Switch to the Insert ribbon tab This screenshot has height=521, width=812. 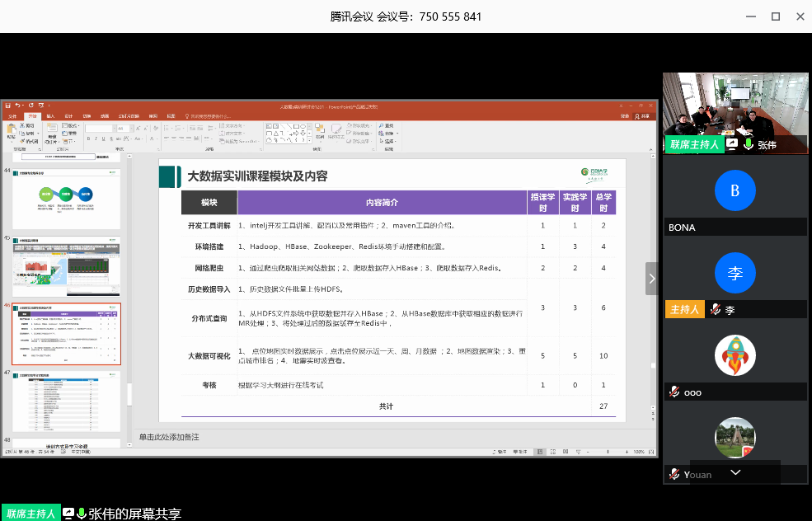pos(50,116)
